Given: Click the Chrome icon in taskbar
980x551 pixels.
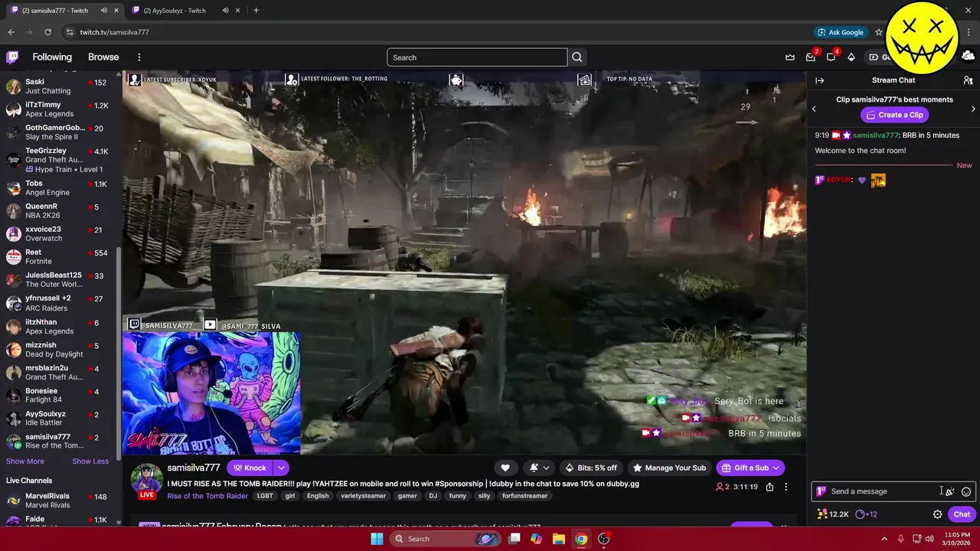Looking at the screenshot, I should coord(581,539).
